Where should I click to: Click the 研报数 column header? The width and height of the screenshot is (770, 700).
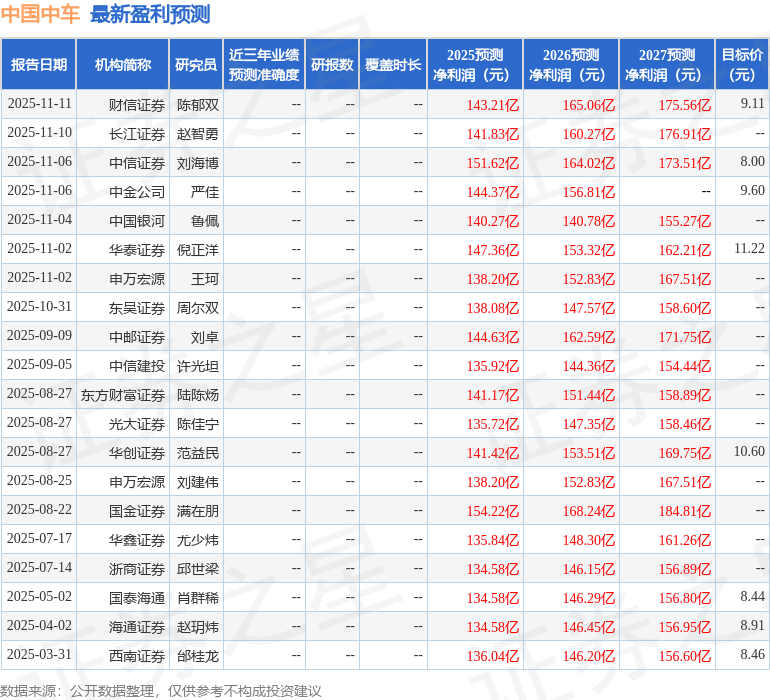(x=332, y=65)
